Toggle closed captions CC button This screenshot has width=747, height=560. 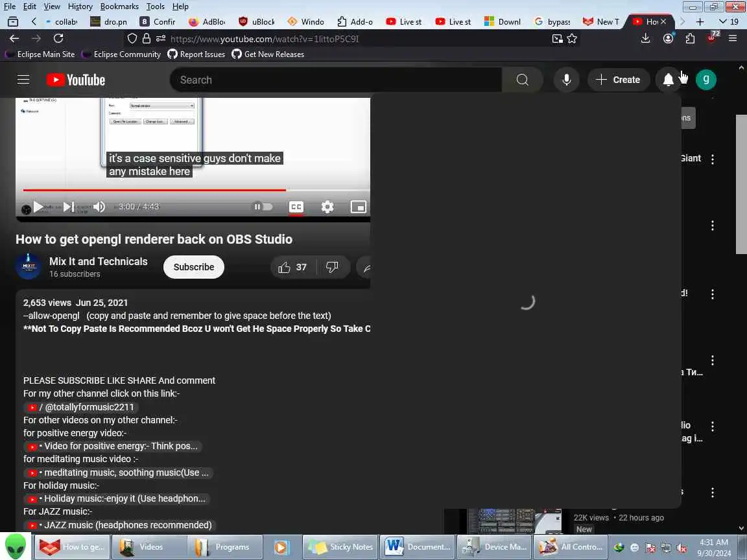click(x=296, y=207)
